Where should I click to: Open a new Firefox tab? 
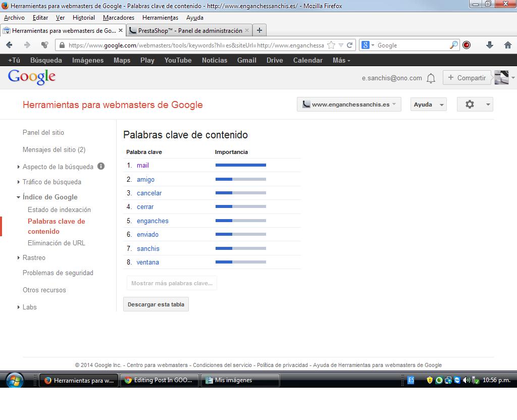click(x=260, y=30)
